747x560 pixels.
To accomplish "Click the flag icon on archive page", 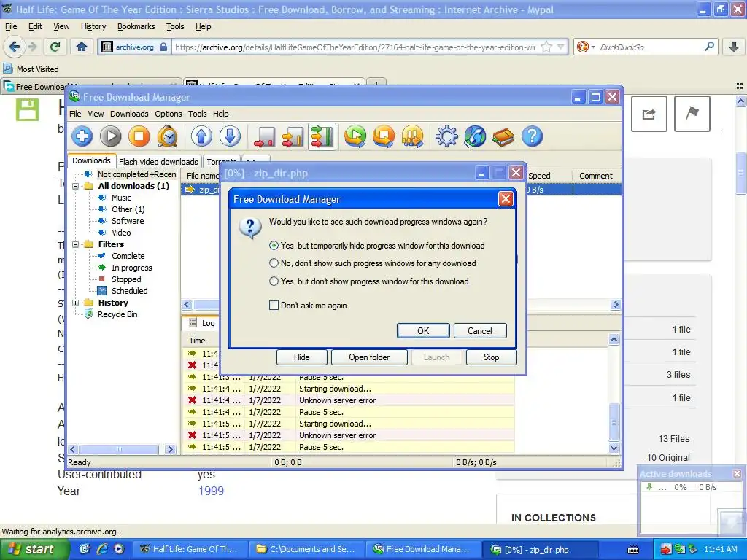I will (692, 114).
